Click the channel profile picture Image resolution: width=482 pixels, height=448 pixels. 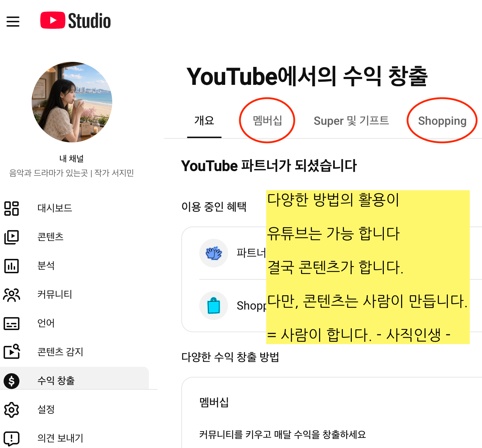[72, 102]
